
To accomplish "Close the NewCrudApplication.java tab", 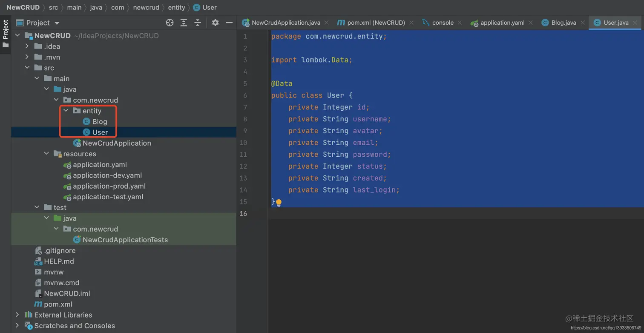I will (327, 23).
